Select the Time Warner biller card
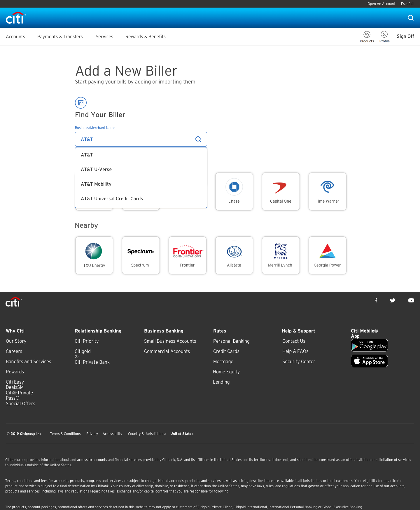Image resolution: width=420 pixels, height=510 pixels. tap(328, 191)
